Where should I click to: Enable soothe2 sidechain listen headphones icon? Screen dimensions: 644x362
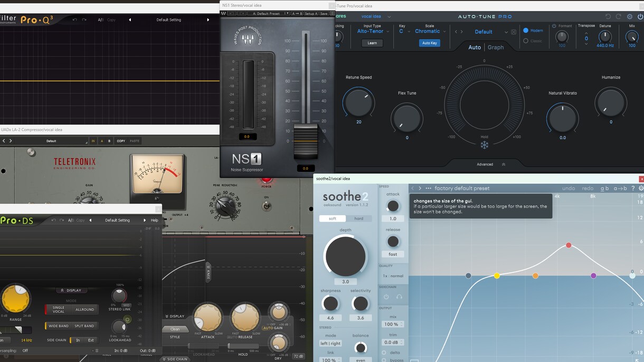click(x=399, y=297)
